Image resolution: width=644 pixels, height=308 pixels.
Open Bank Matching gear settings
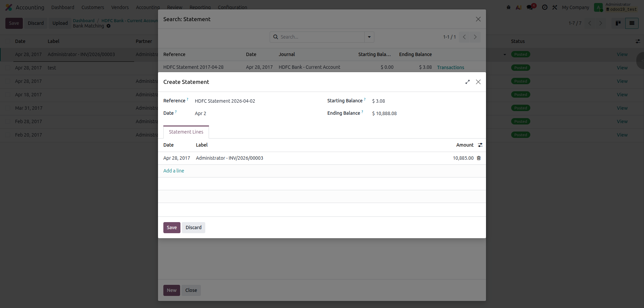(109, 26)
